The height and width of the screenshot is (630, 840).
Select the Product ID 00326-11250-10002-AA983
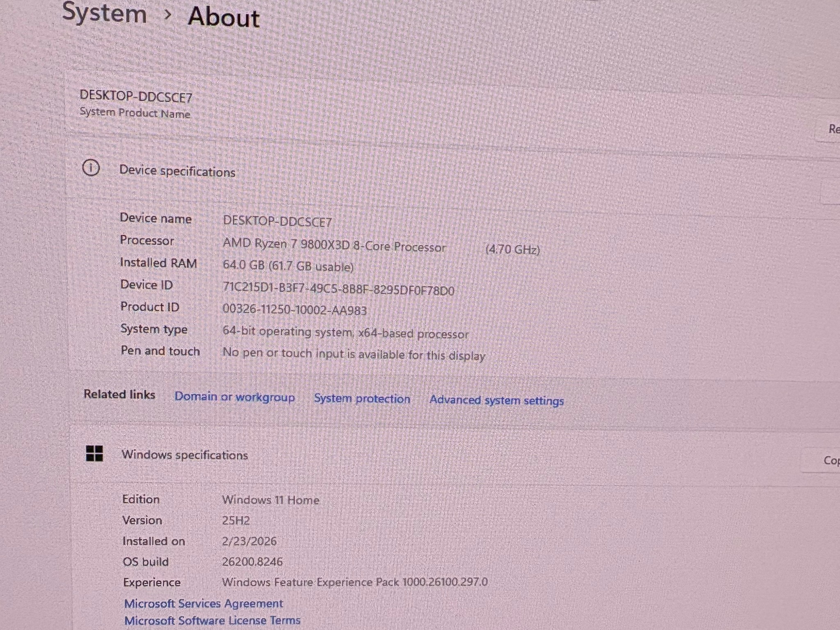click(294, 309)
